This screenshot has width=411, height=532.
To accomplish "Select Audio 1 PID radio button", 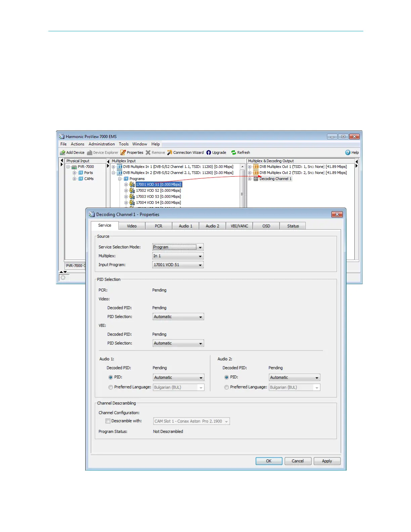I will [110, 378].
